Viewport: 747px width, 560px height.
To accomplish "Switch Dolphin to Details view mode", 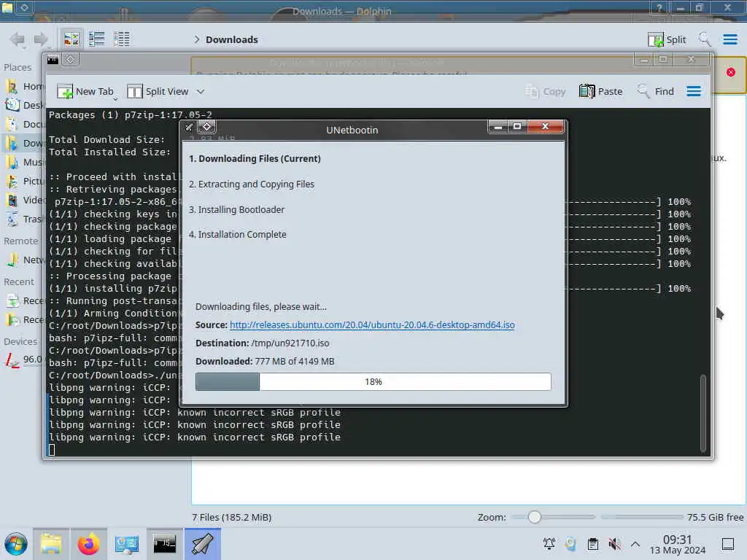I will pyautogui.click(x=122, y=39).
